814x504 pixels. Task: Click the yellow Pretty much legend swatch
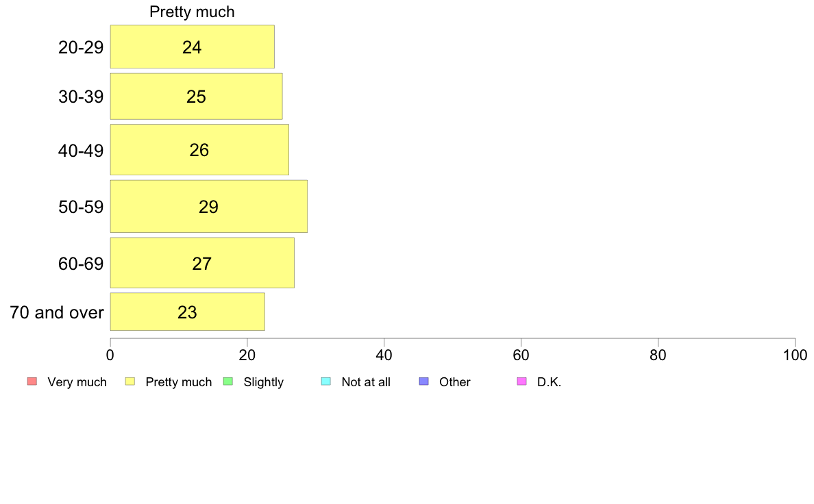(129, 381)
